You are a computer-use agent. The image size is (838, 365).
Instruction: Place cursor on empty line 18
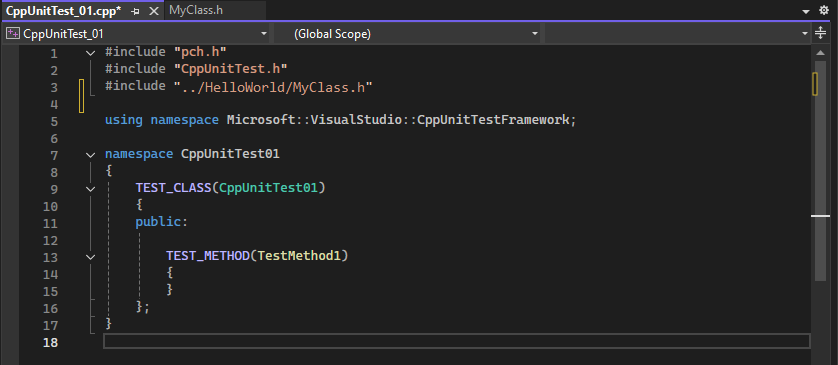457,341
